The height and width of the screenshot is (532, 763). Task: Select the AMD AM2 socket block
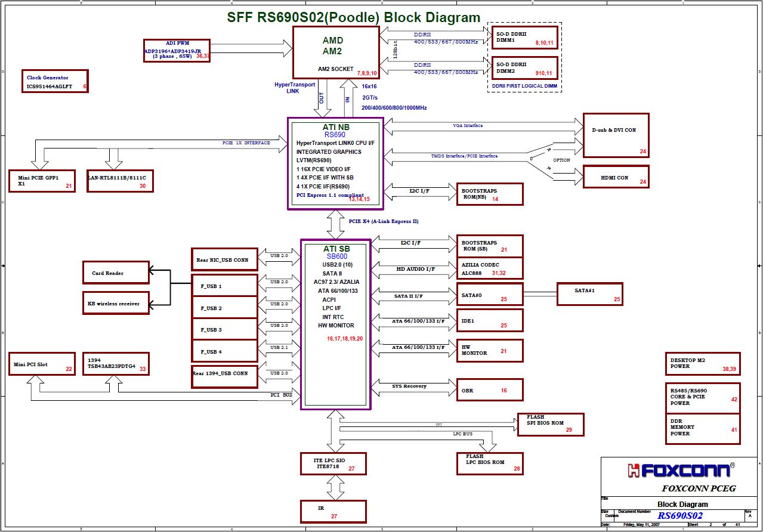(x=336, y=52)
